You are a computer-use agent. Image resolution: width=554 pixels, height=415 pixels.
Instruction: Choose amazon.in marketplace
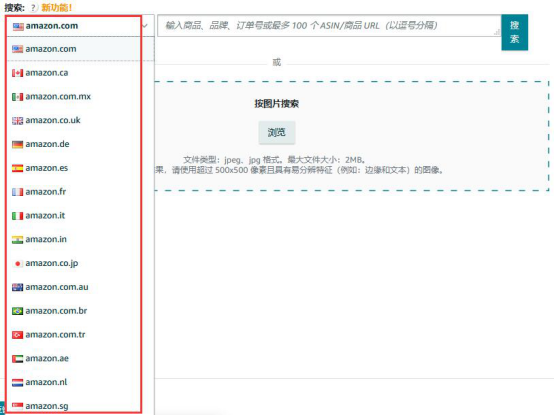coord(81,239)
